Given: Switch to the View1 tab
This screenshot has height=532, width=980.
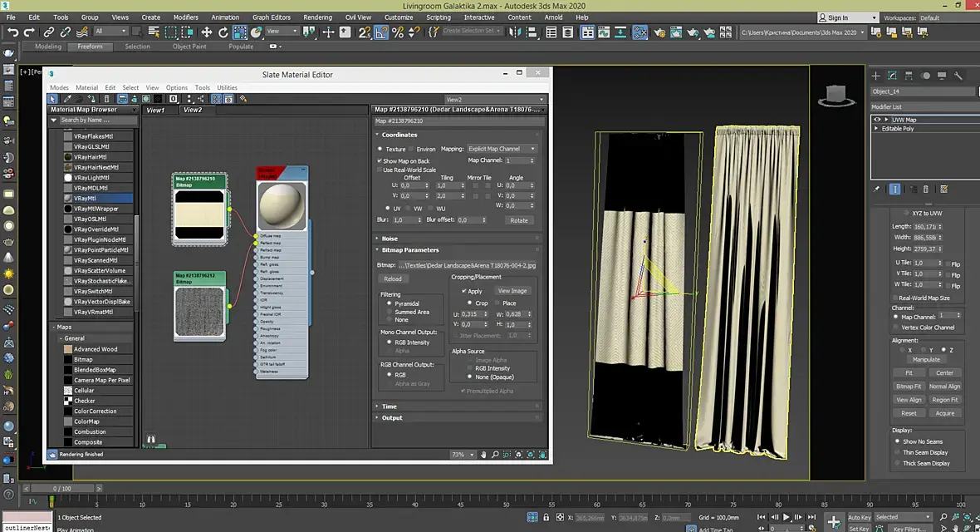Looking at the screenshot, I should (x=156, y=110).
